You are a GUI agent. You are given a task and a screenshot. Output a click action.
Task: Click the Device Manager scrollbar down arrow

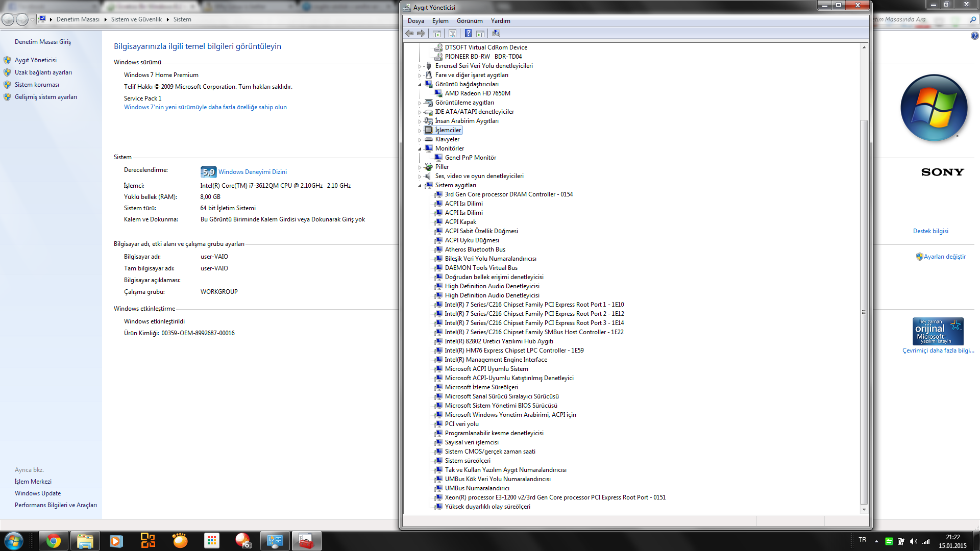coord(864,509)
